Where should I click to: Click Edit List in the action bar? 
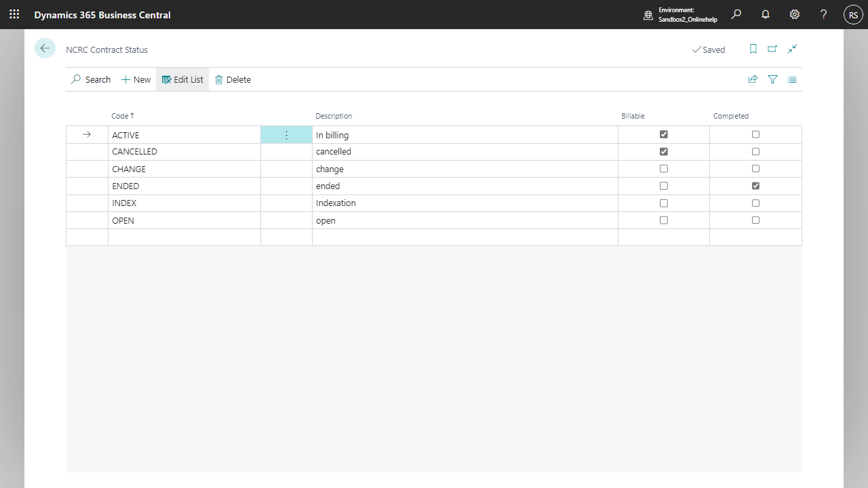click(x=182, y=79)
